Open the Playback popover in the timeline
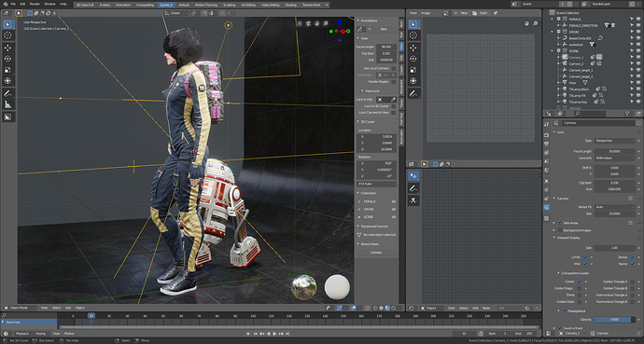Screen dimensions: 644x344 click(22, 334)
